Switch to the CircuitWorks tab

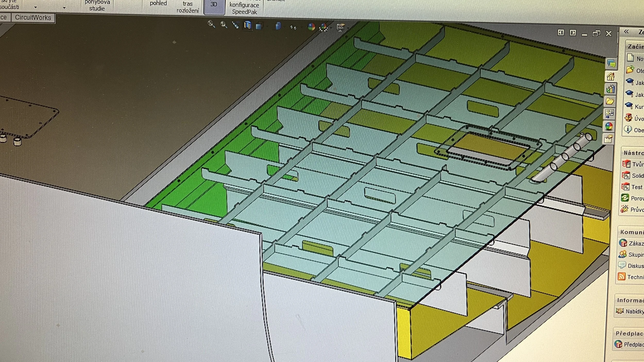pos(33,18)
